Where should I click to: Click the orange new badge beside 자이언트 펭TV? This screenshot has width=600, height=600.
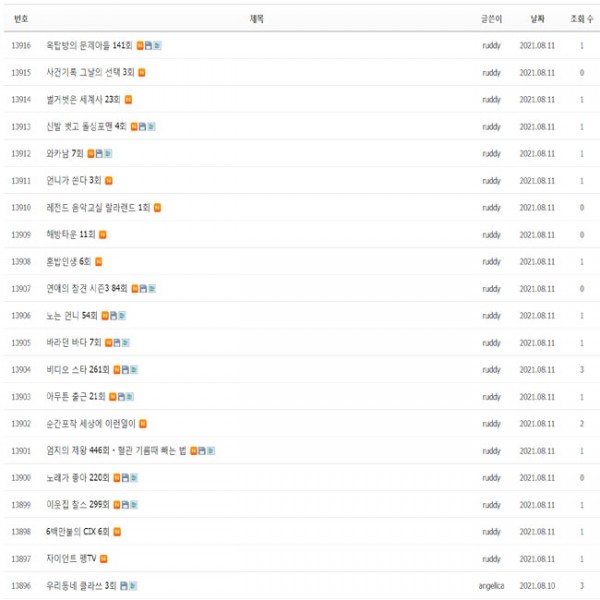[x=104, y=558]
